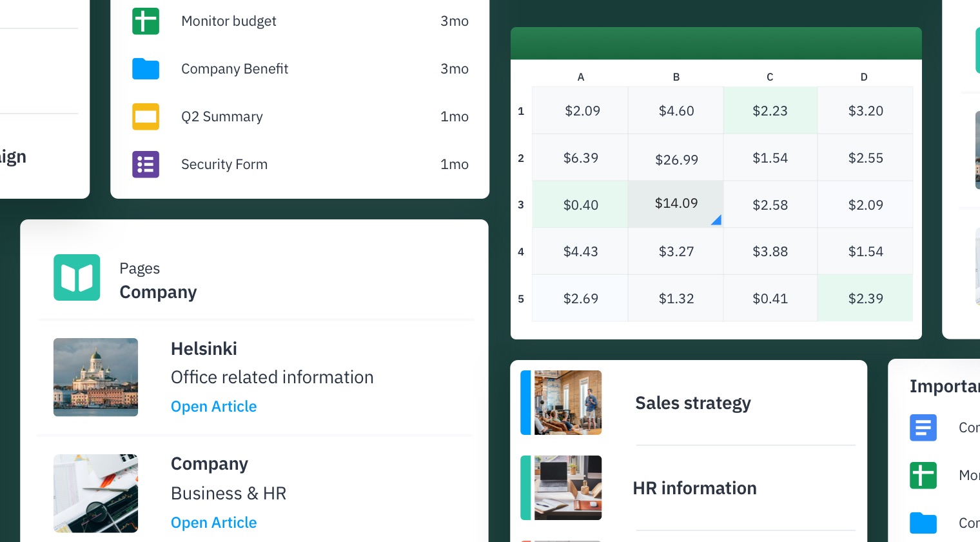Open the Sales strategy meeting photo thumbnail

[x=567, y=403]
